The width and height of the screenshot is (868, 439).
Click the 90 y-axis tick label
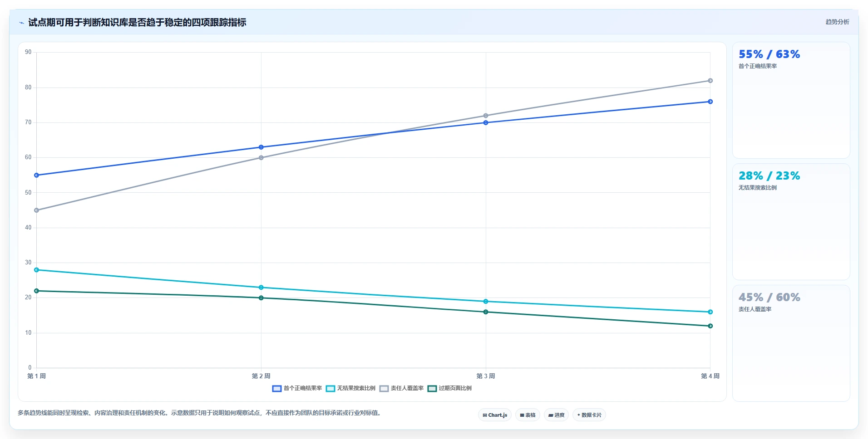[28, 52]
